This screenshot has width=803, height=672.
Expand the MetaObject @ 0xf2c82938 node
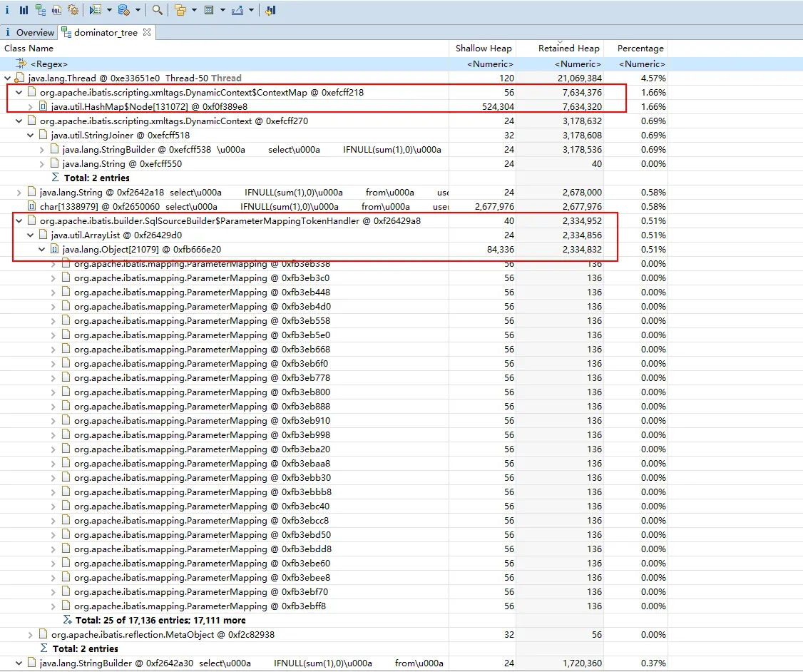(31, 635)
